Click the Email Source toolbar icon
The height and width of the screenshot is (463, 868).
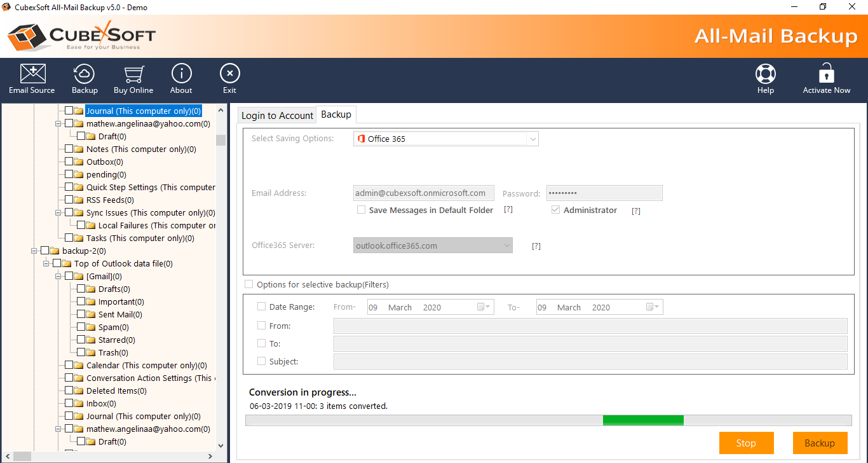click(32, 74)
